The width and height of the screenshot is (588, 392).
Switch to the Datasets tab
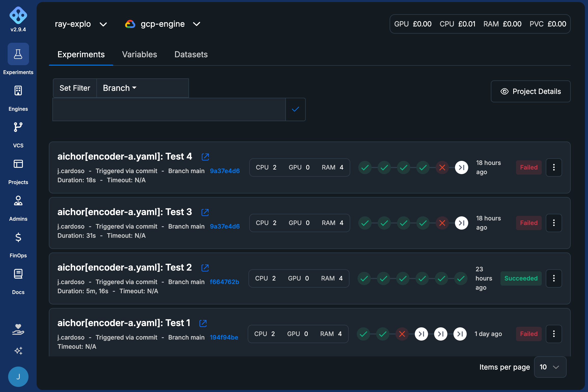(x=191, y=54)
